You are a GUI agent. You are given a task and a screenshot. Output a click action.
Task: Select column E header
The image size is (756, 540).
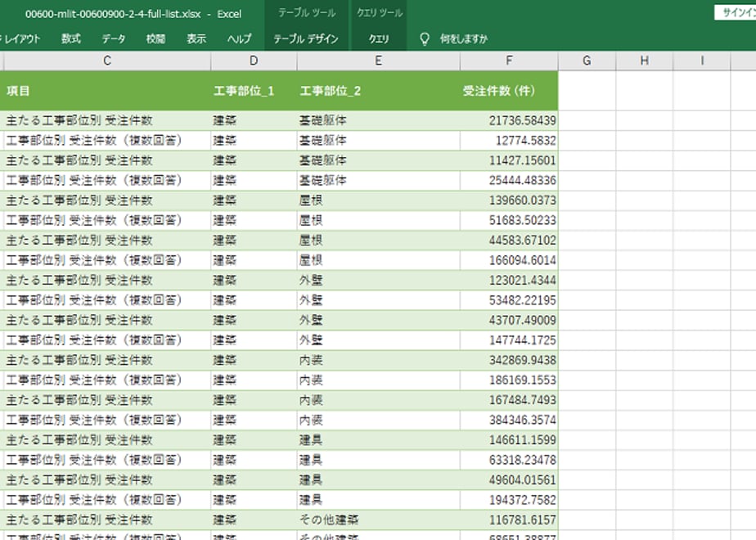(x=379, y=61)
